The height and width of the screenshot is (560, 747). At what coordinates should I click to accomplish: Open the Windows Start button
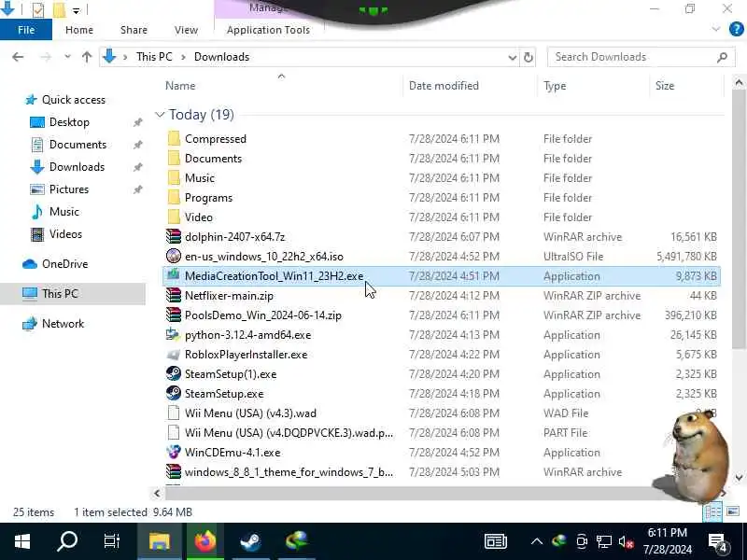click(x=22, y=541)
